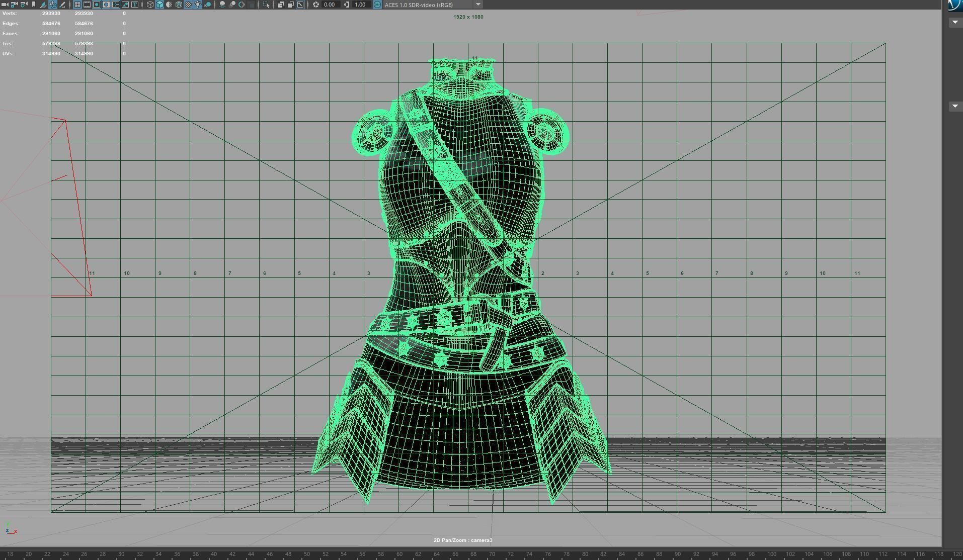Viewport: 963px width, 560px height.
Task: Click the Select Camera icon
Action: 5,5
